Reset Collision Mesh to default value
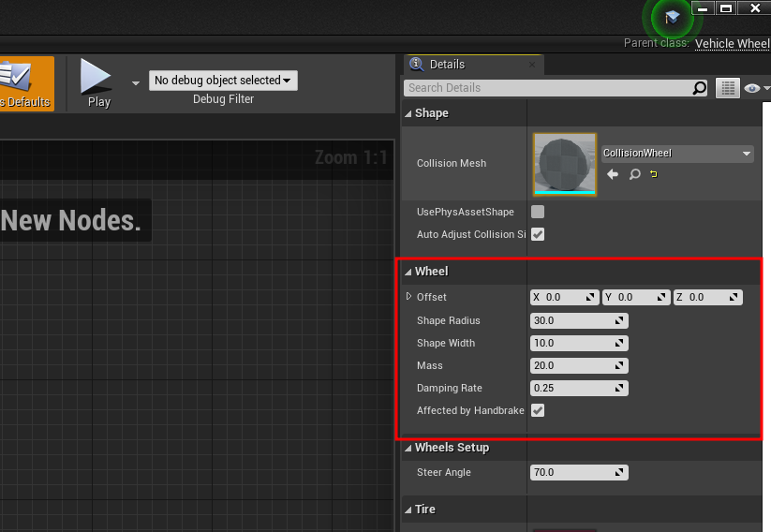The image size is (771, 532). (654, 174)
